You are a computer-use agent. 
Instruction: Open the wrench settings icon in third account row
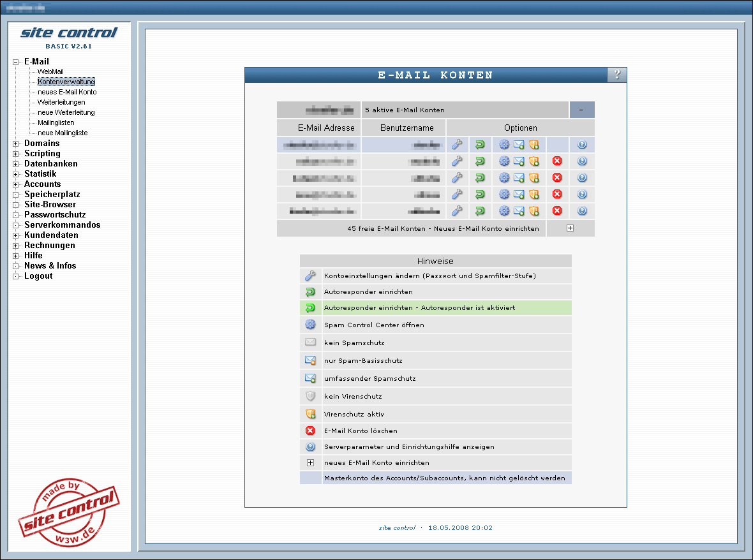457,177
